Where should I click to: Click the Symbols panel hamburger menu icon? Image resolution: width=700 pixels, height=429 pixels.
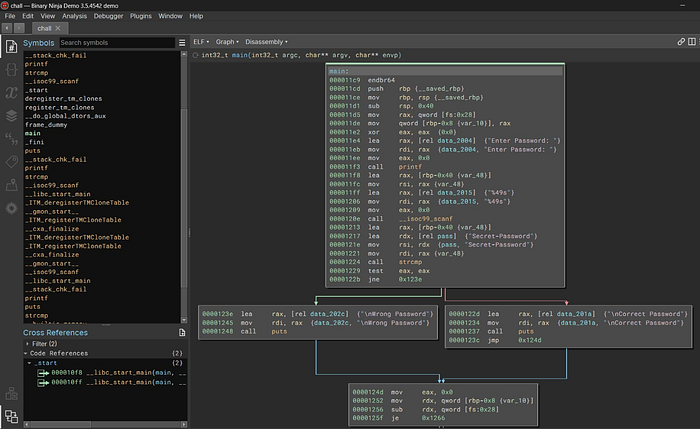[181, 43]
